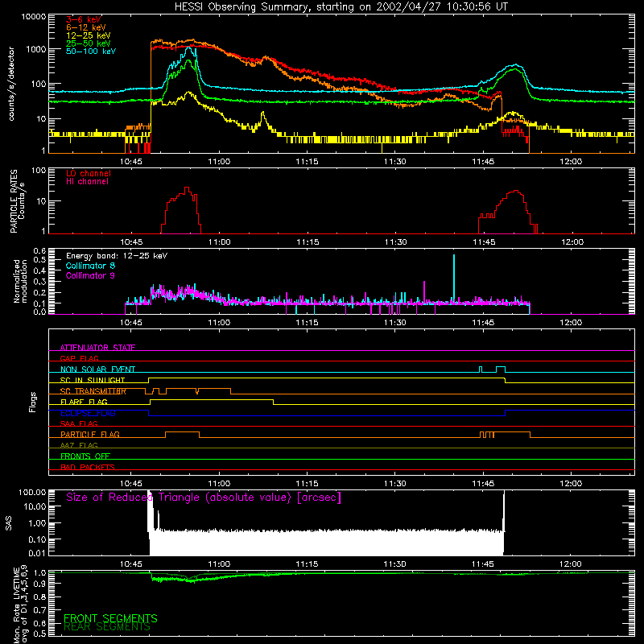Click the SAA FLAG label

tap(79, 423)
